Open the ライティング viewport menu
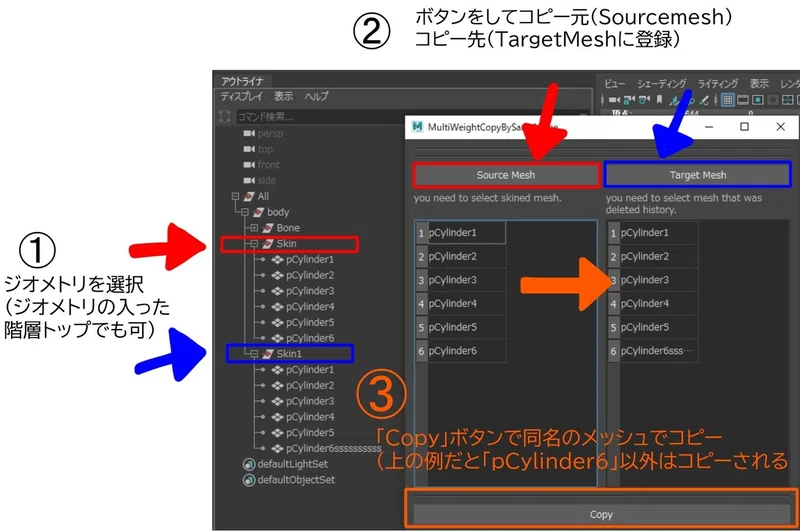Viewport: 800px width, 531px height. click(x=718, y=84)
